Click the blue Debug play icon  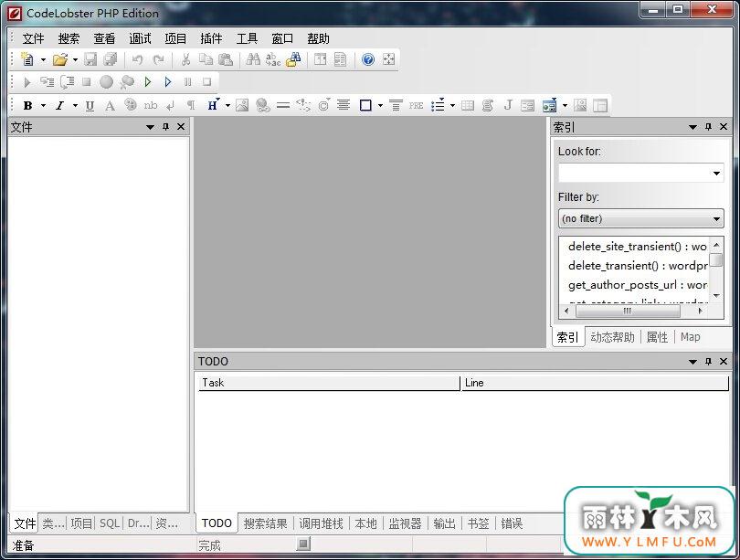click(167, 82)
